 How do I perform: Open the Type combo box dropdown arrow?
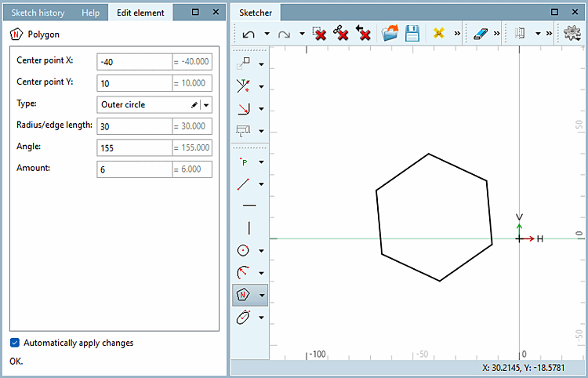(206, 105)
